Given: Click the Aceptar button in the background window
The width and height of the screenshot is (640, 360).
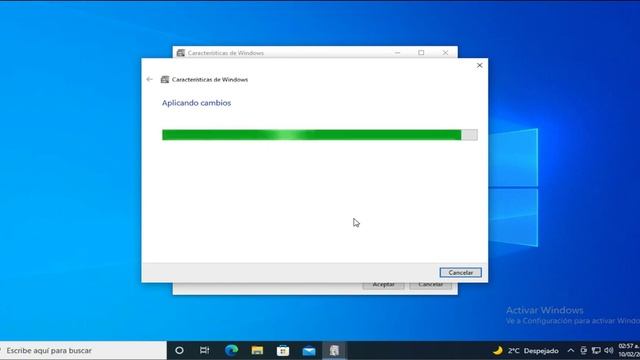Looking at the screenshot, I should coord(383,285).
